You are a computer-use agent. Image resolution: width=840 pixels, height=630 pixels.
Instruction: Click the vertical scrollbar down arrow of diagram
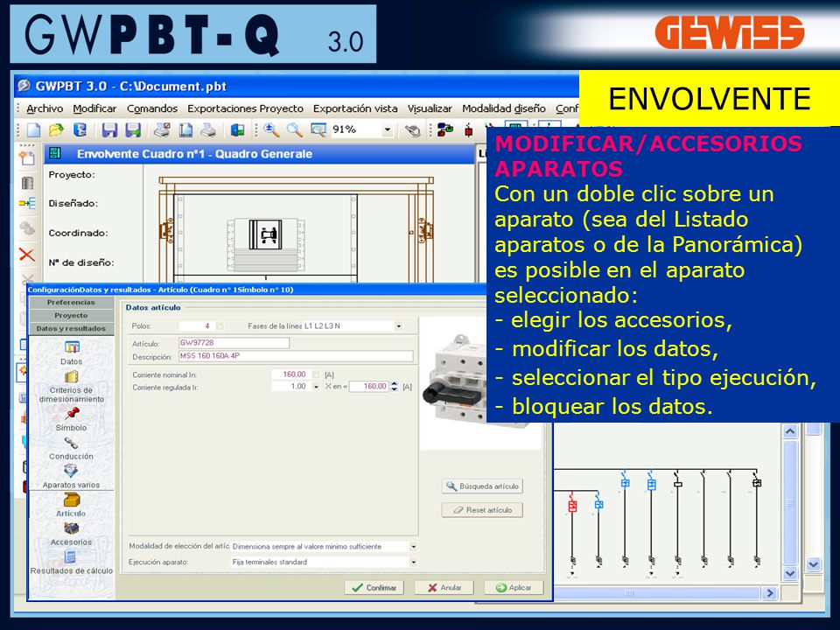(x=790, y=573)
